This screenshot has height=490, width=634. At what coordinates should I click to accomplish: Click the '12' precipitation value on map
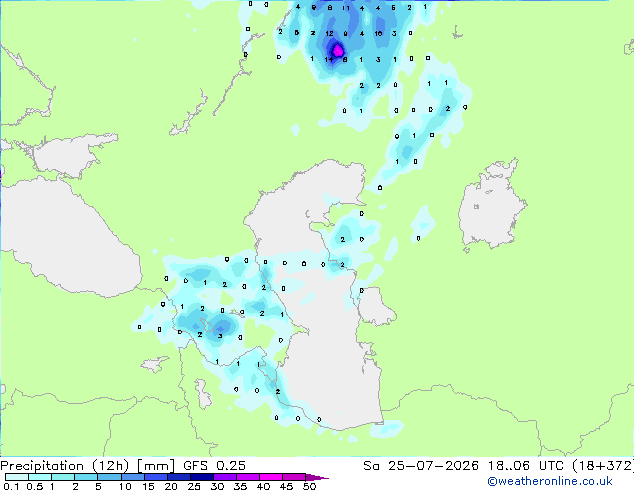pyautogui.click(x=330, y=34)
